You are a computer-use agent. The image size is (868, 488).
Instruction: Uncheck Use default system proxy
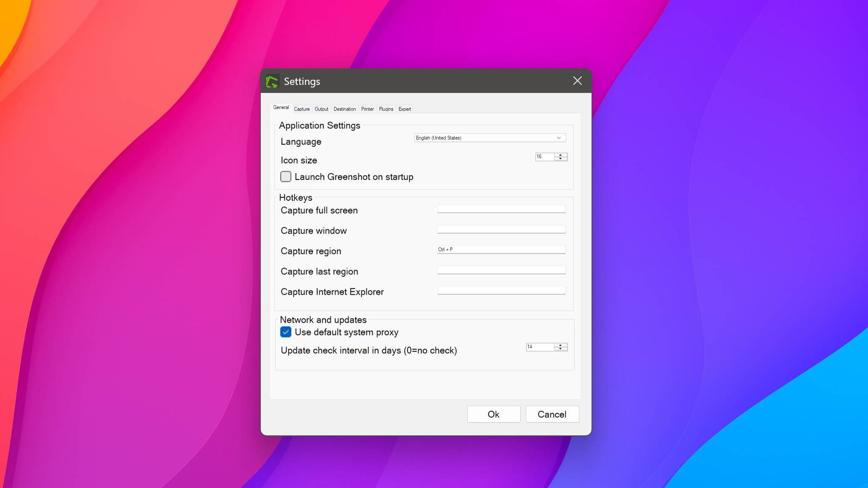tap(286, 332)
